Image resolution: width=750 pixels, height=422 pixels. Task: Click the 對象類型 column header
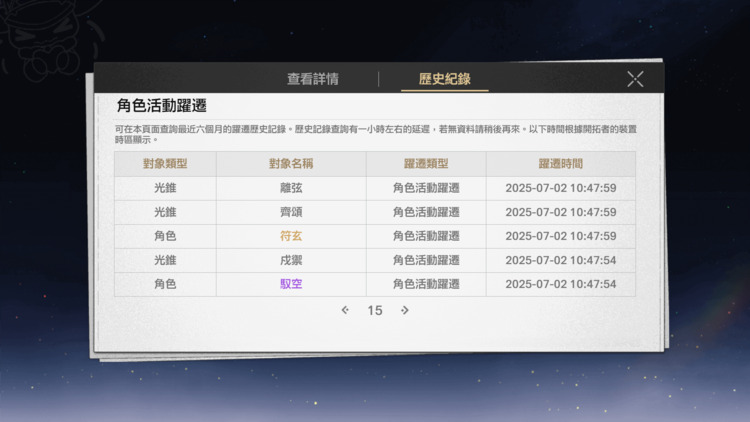pyautogui.click(x=165, y=164)
